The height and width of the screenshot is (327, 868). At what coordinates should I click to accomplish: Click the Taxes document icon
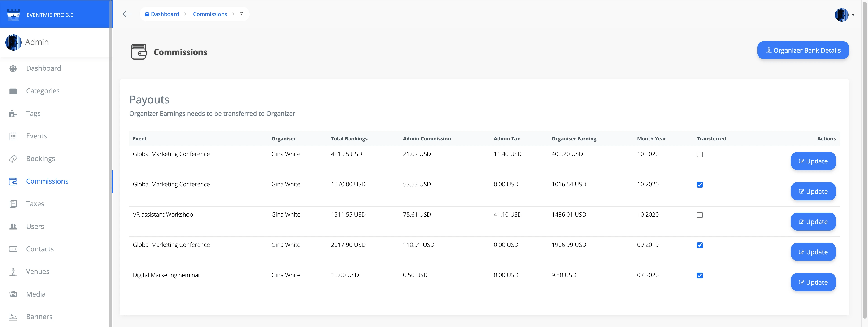[x=13, y=204]
